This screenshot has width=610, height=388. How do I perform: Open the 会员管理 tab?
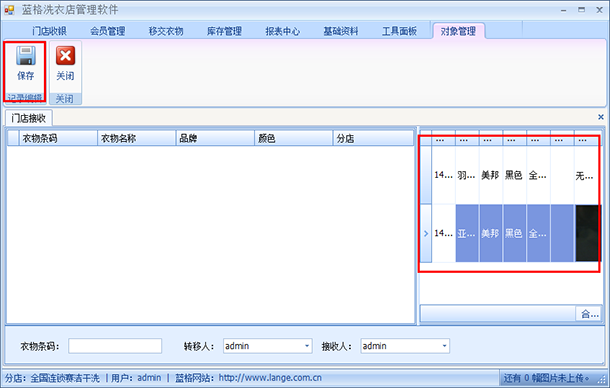[108, 31]
